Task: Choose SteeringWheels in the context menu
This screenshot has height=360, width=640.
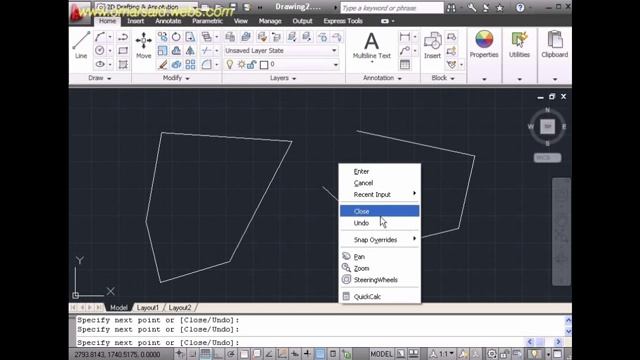Action: 380,280
